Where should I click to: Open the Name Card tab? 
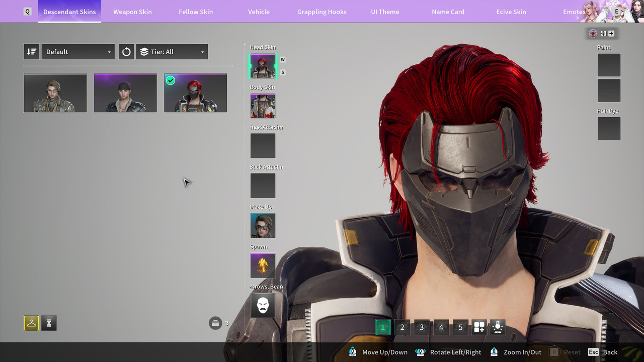pos(448,12)
